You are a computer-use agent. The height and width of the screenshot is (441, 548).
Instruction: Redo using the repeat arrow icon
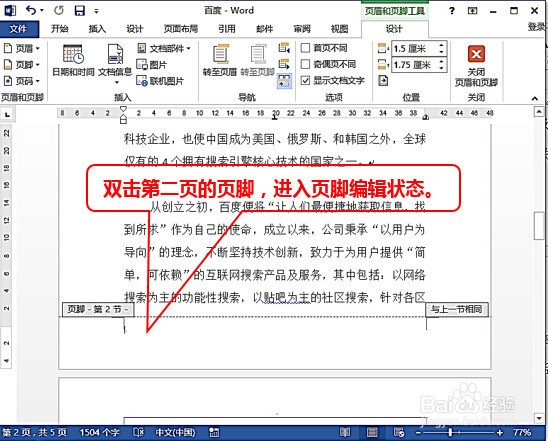pos(59,10)
